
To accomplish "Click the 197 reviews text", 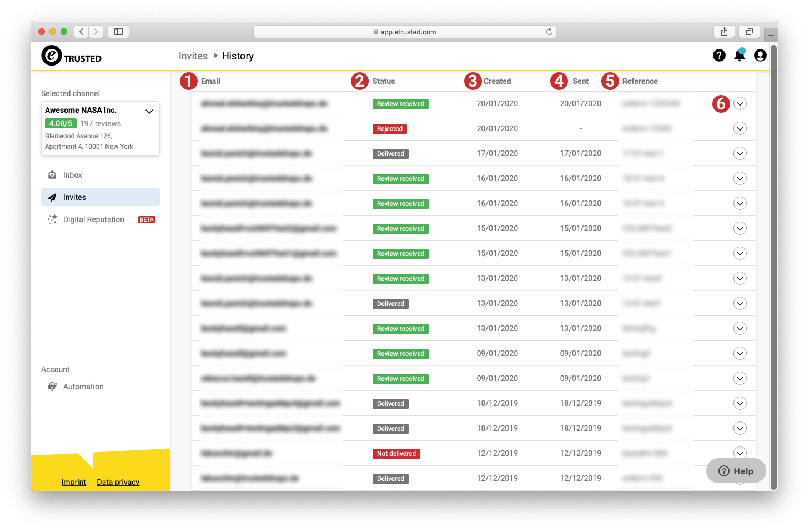I will coord(101,123).
